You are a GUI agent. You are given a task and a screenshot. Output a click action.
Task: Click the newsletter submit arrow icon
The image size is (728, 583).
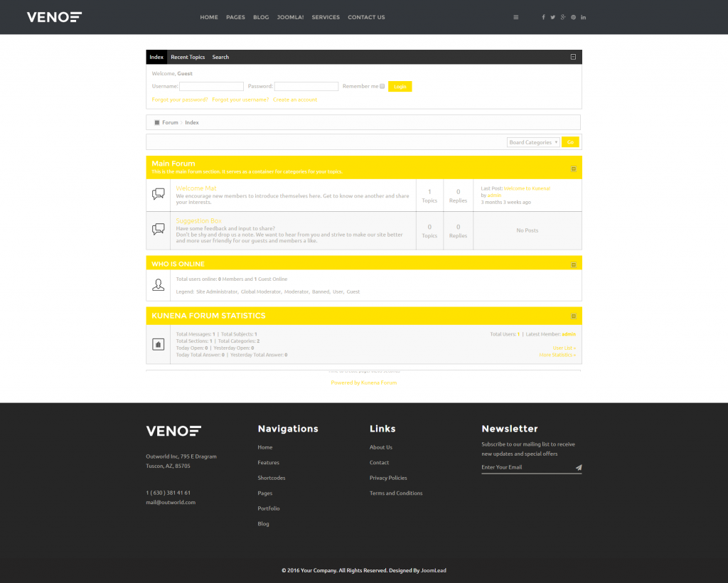click(x=579, y=467)
